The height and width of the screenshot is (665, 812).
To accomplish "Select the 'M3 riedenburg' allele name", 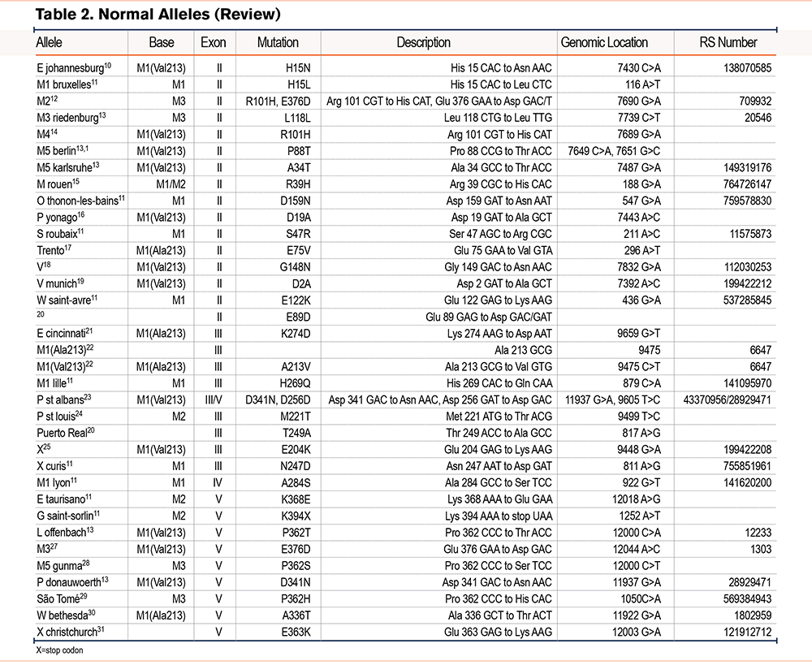I will (68, 118).
